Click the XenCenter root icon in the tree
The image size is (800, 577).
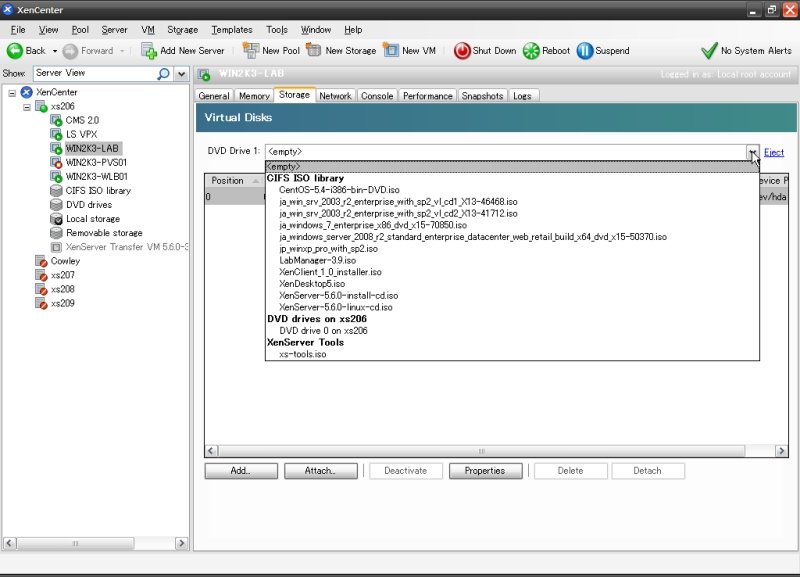click(x=27, y=92)
